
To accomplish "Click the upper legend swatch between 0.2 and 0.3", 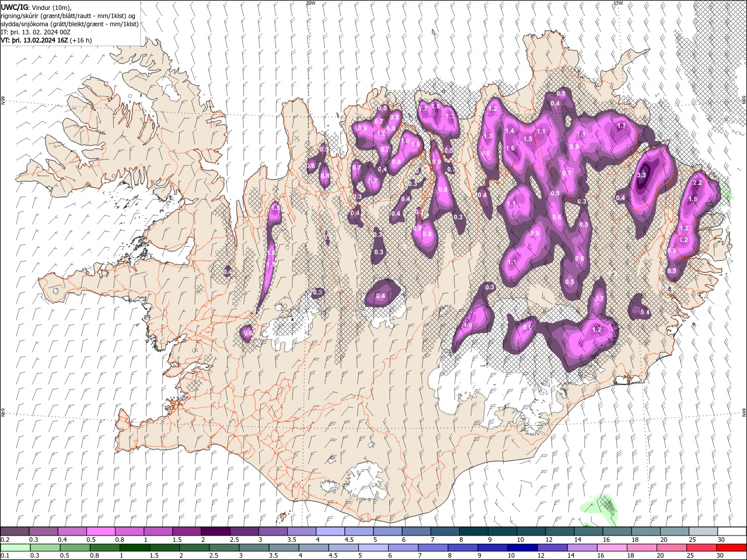I will click(x=15, y=531).
